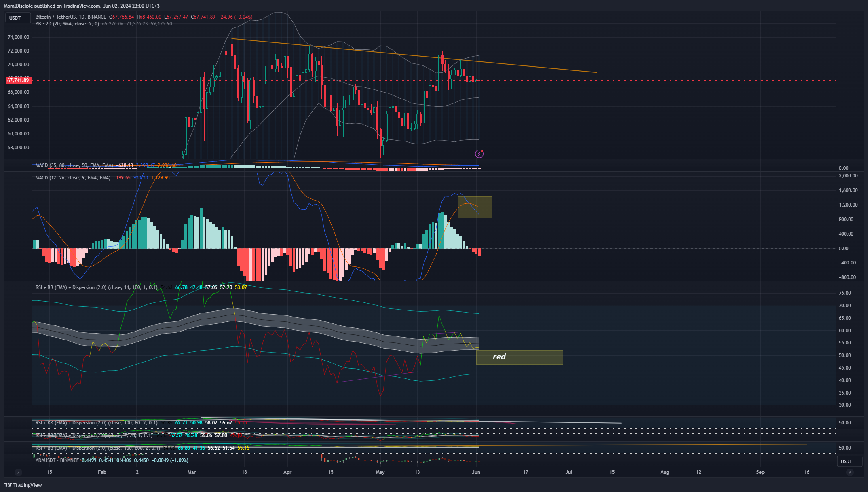Click the 64,000.00 price axis label
Screen dimensions: 868x492
point(19,106)
